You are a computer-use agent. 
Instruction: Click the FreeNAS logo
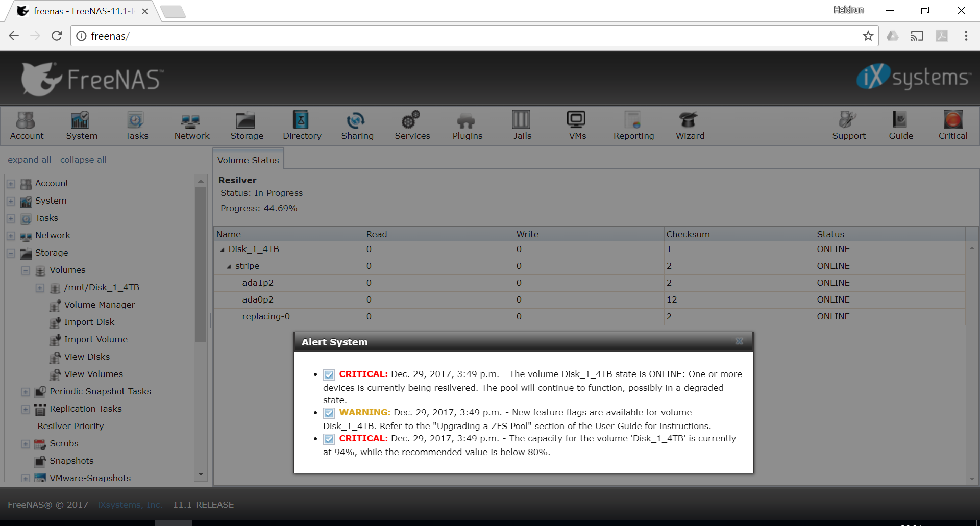tap(92, 79)
